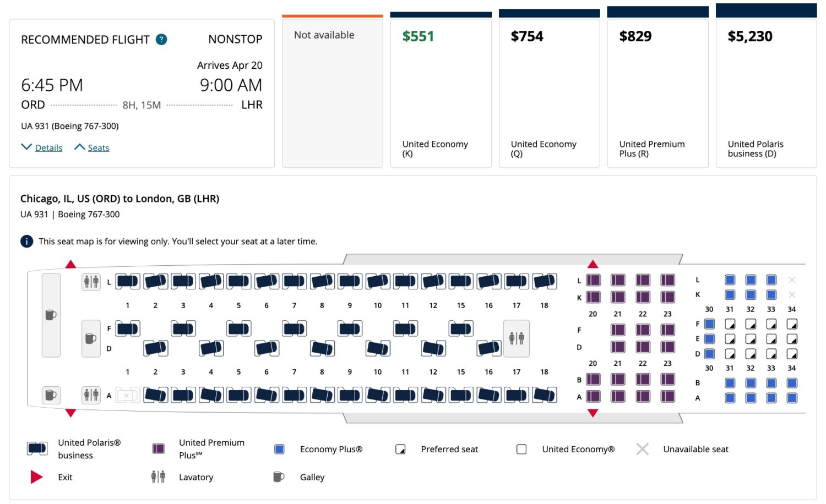Select Premium Plus seat 20L
The image size is (826, 504).
(593, 280)
